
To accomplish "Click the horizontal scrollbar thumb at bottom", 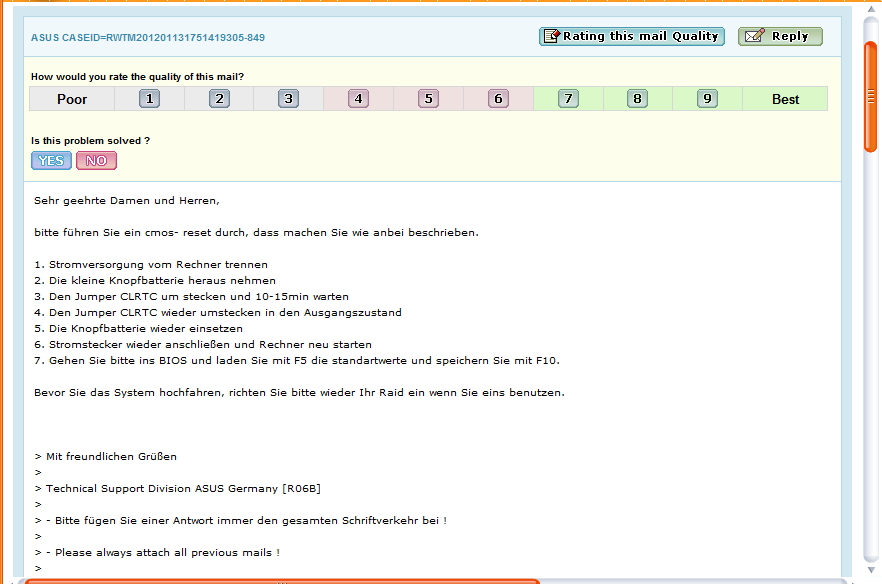I will [282, 581].
